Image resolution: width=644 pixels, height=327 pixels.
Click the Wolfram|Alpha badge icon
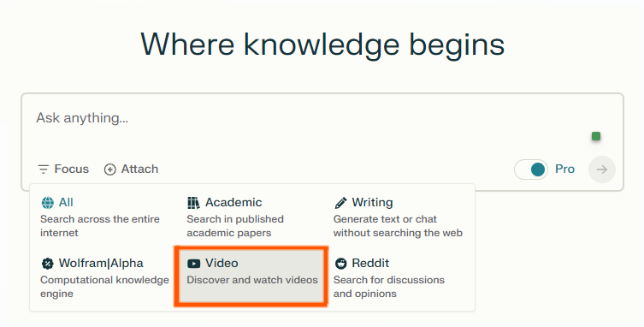point(48,264)
